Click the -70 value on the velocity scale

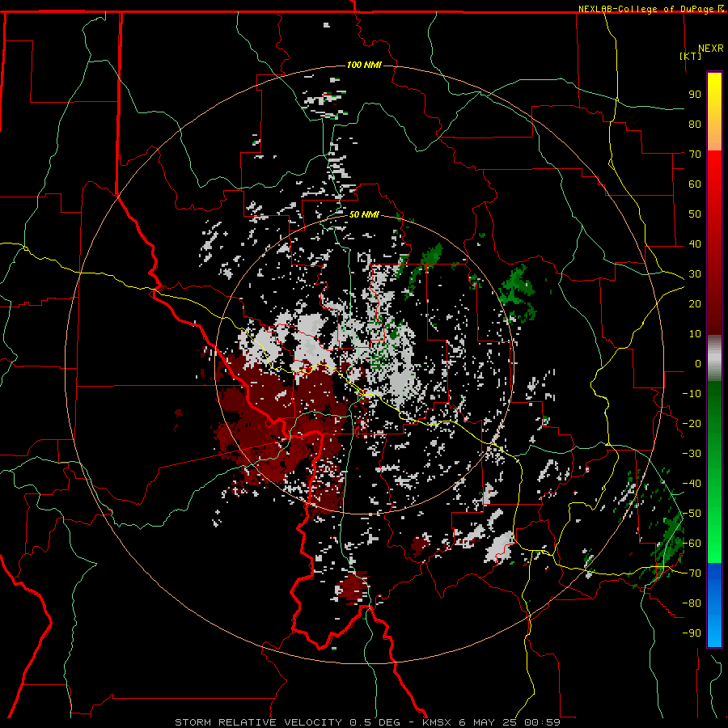[692, 574]
